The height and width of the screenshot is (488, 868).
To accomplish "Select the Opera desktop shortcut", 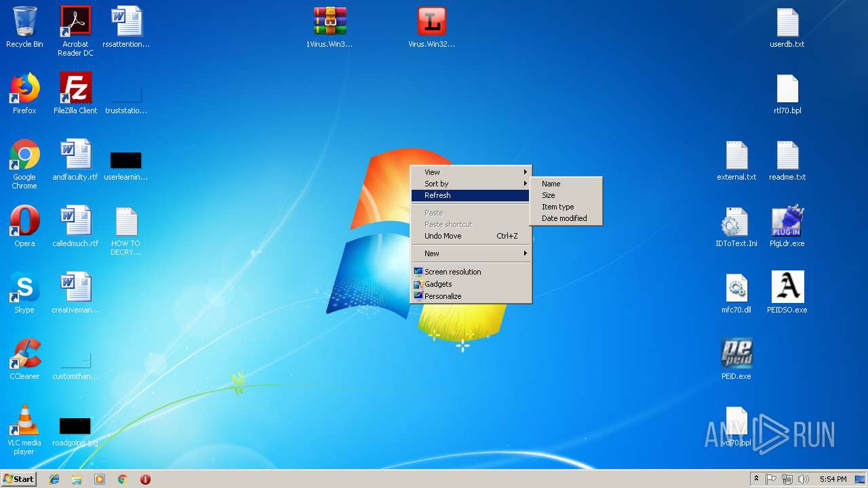I will (x=24, y=226).
